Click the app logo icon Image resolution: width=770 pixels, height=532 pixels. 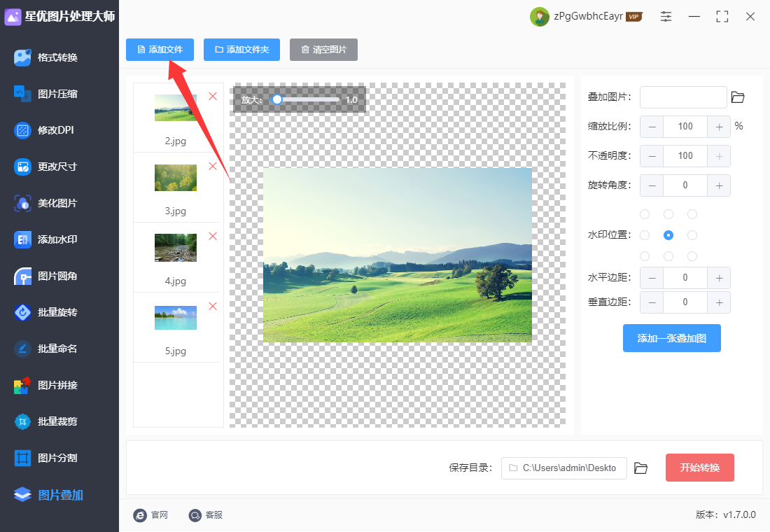13,17
